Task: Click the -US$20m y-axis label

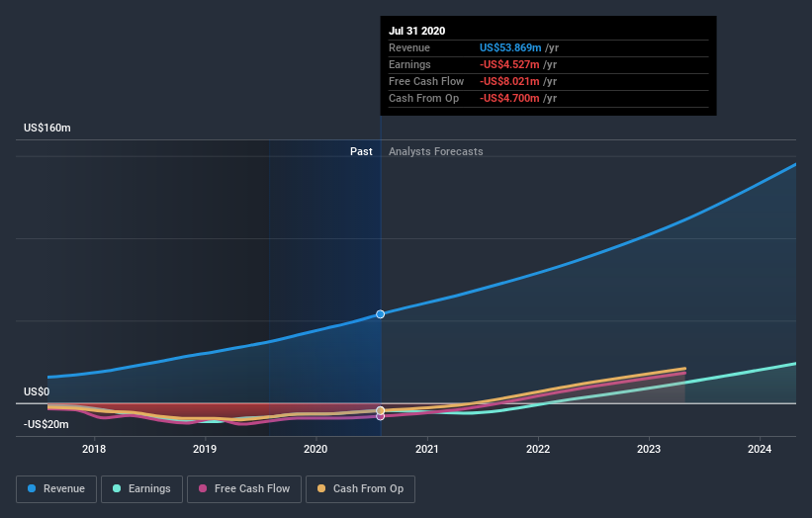Action: pos(46,424)
